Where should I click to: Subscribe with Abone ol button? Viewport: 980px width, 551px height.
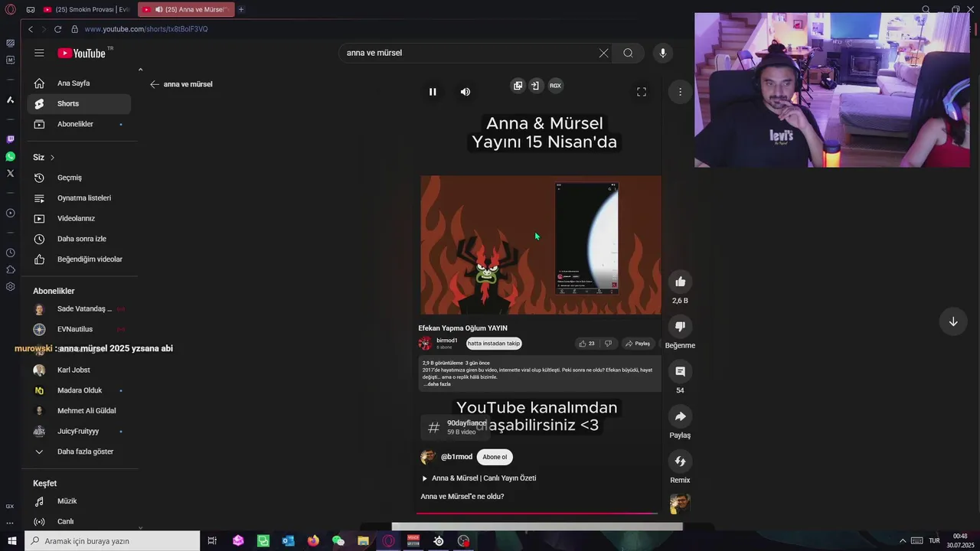tap(495, 457)
